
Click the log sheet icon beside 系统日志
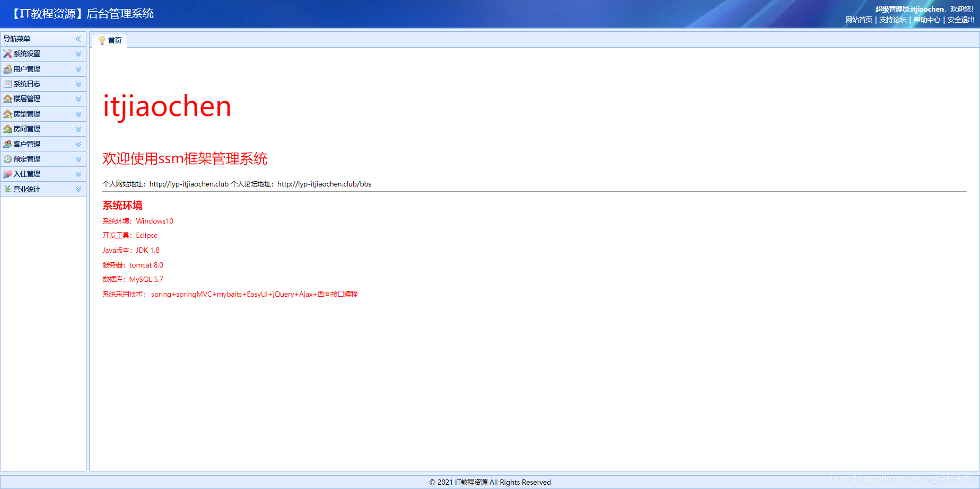(7, 84)
